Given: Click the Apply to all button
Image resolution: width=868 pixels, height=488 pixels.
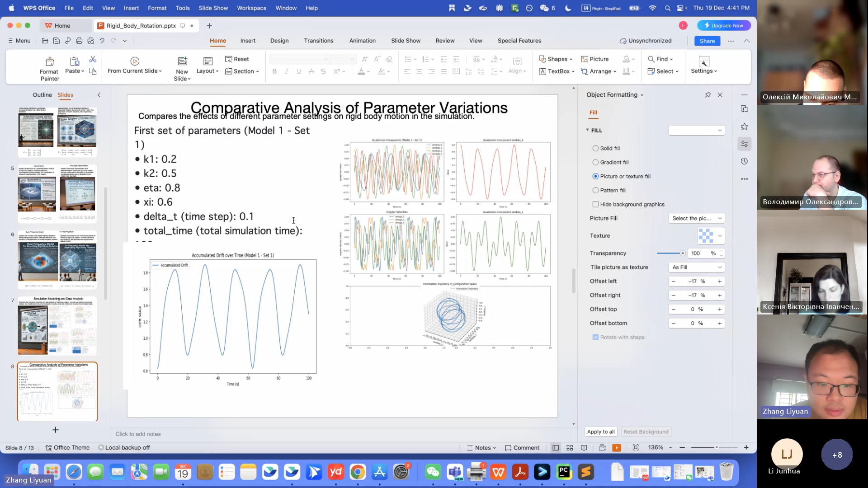Looking at the screenshot, I should [x=600, y=432].
